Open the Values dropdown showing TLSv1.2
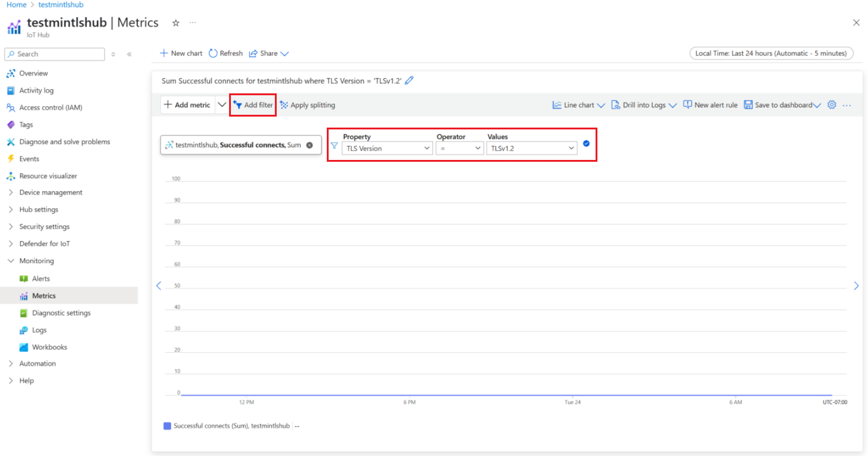The height and width of the screenshot is (456, 868). click(x=531, y=148)
